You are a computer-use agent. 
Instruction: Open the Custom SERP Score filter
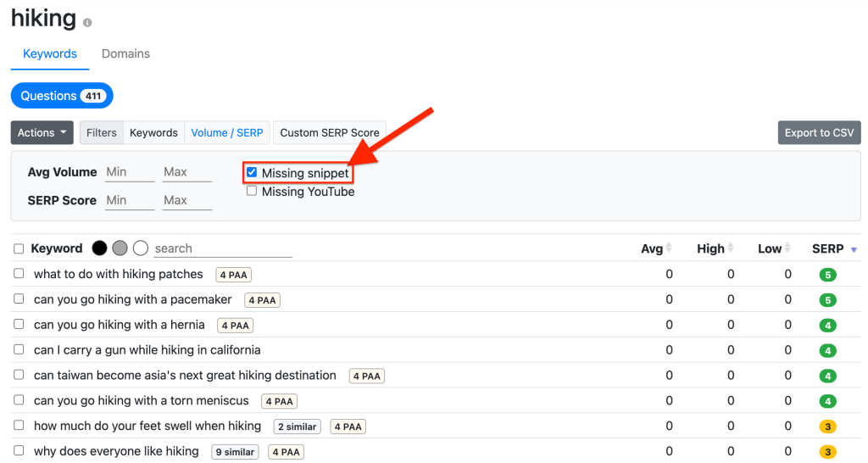pos(330,133)
